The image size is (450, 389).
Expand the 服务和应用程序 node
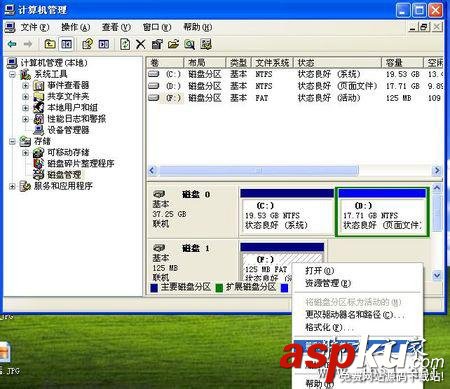click(12, 186)
